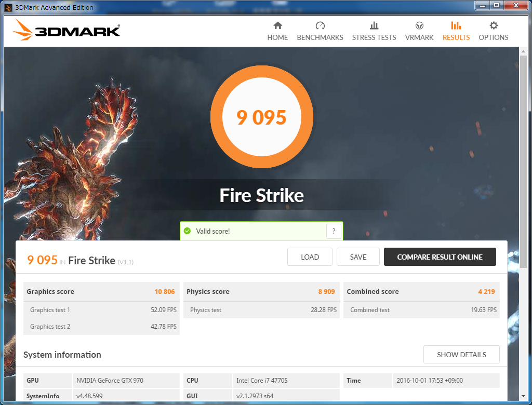Click the Home house icon
This screenshot has height=405, width=532.
pyautogui.click(x=277, y=25)
